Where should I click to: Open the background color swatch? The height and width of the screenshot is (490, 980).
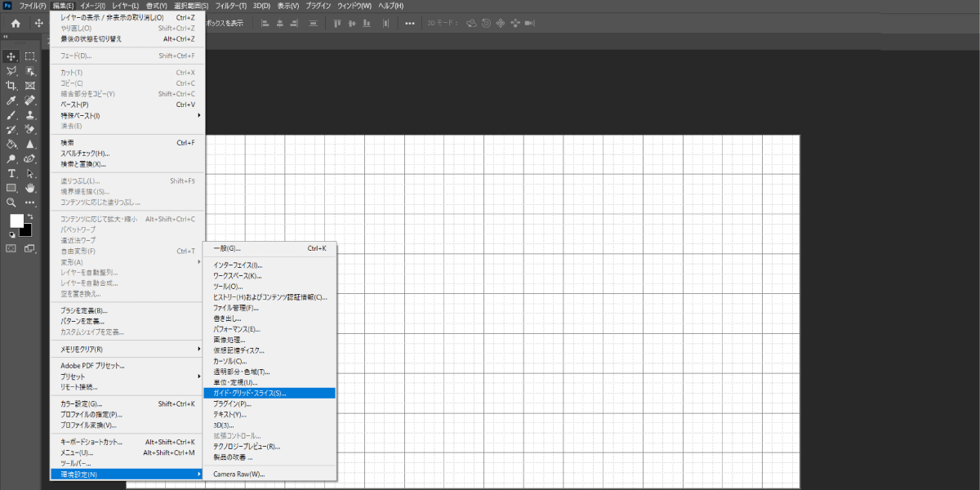(25, 229)
